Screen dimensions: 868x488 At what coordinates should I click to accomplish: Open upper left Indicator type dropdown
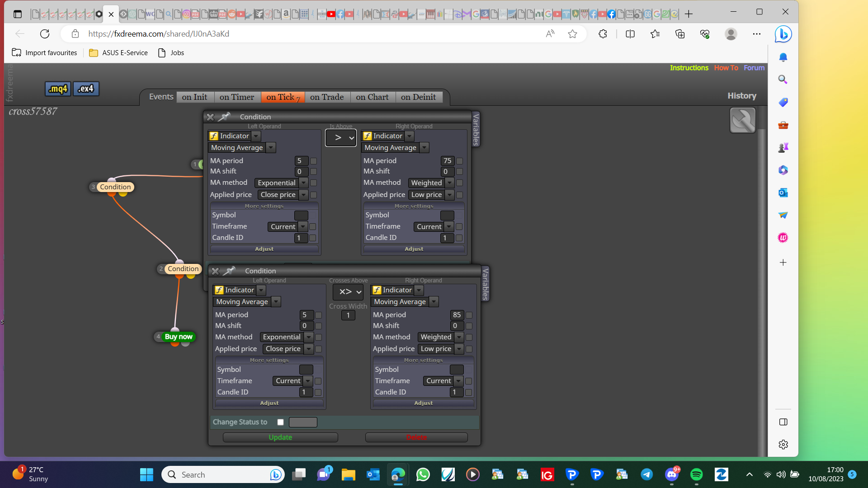[x=256, y=136]
